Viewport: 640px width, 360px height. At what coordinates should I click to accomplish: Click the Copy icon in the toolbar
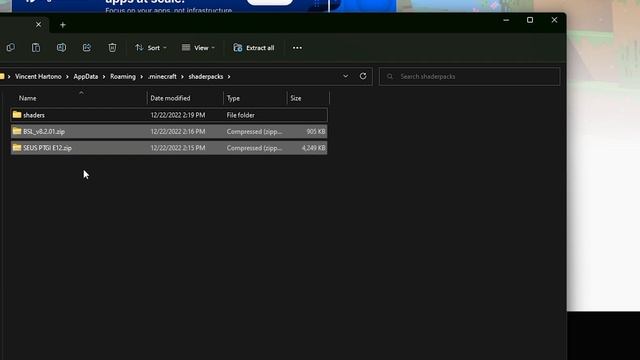[x=11, y=48]
